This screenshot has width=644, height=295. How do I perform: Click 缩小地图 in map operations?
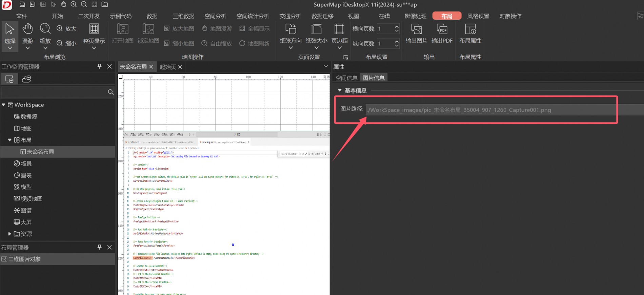pyautogui.click(x=179, y=43)
